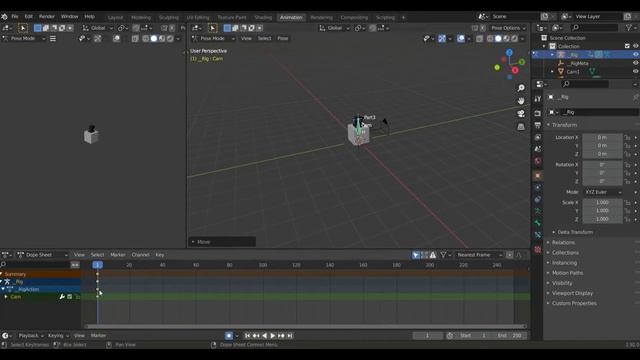Toggle the Collection exclude checkbox in the Outliner
This screenshot has width=640, height=360.
pos(627,46)
